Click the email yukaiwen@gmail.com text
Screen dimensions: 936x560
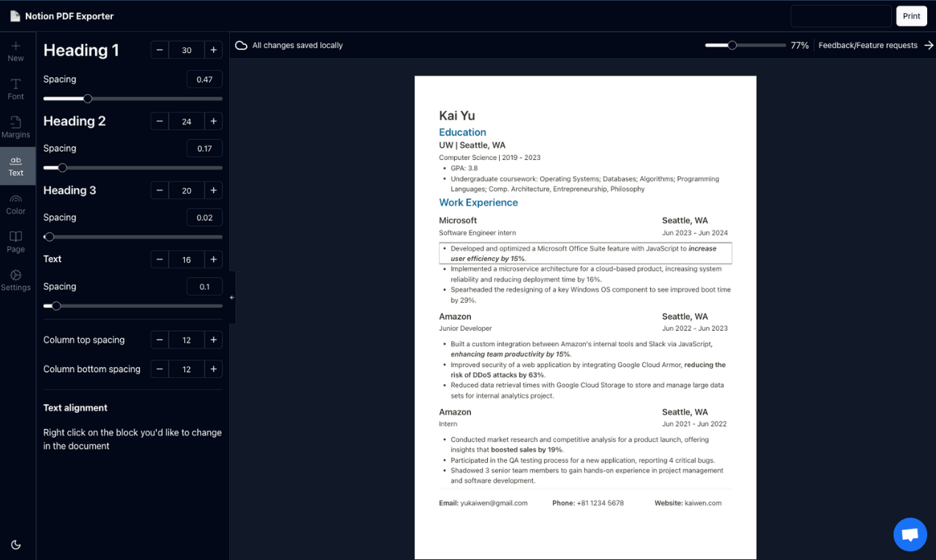click(494, 503)
